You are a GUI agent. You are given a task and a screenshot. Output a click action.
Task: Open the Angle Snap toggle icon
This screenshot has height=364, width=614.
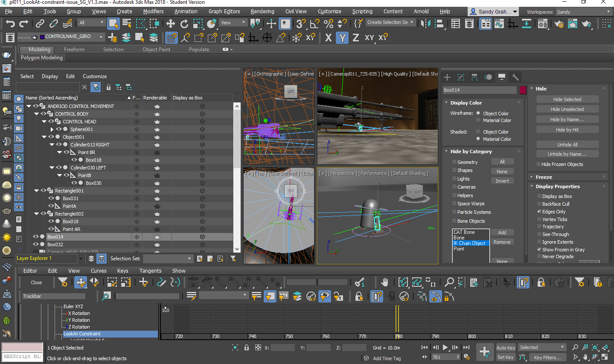click(x=315, y=23)
